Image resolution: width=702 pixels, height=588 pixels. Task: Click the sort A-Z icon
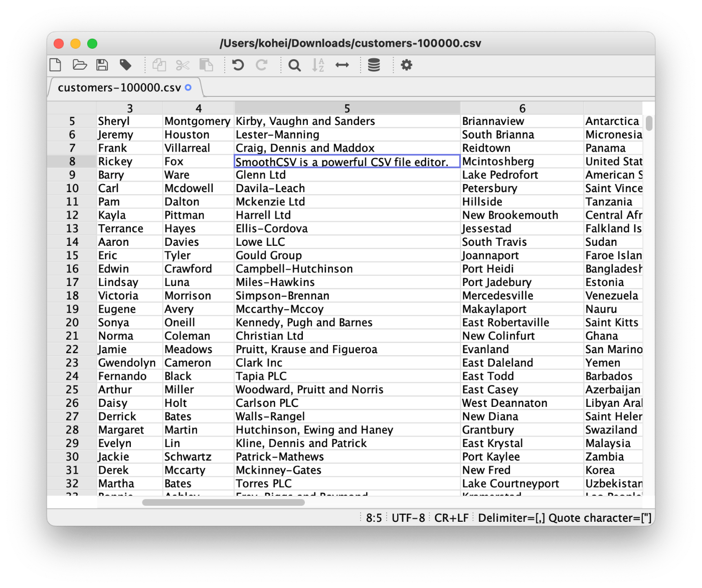tap(318, 65)
